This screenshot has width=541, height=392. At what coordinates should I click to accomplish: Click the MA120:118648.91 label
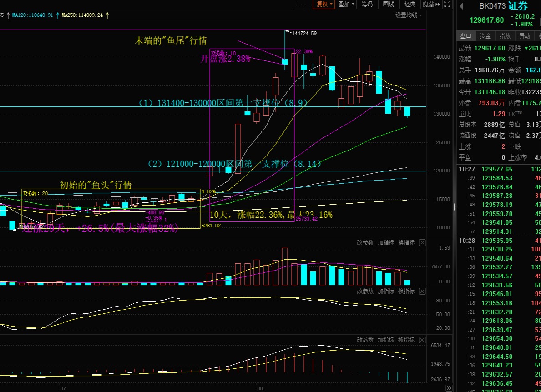pos(32,15)
